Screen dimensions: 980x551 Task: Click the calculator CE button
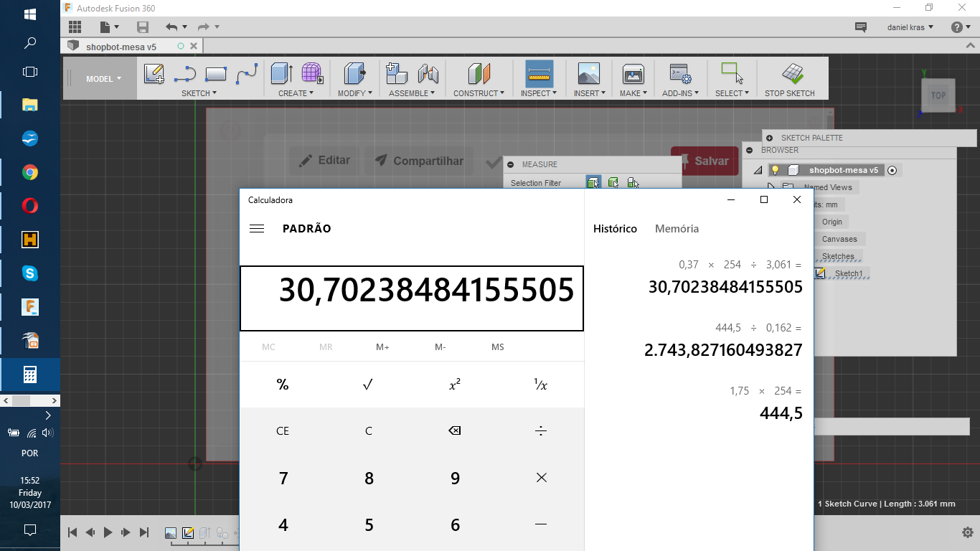pyautogui.click(x=283, y=431)
